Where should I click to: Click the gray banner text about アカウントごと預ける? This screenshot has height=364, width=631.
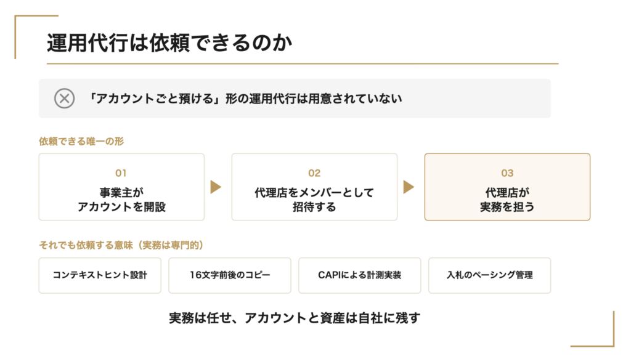pyautogui.click(x=244, y=99)
